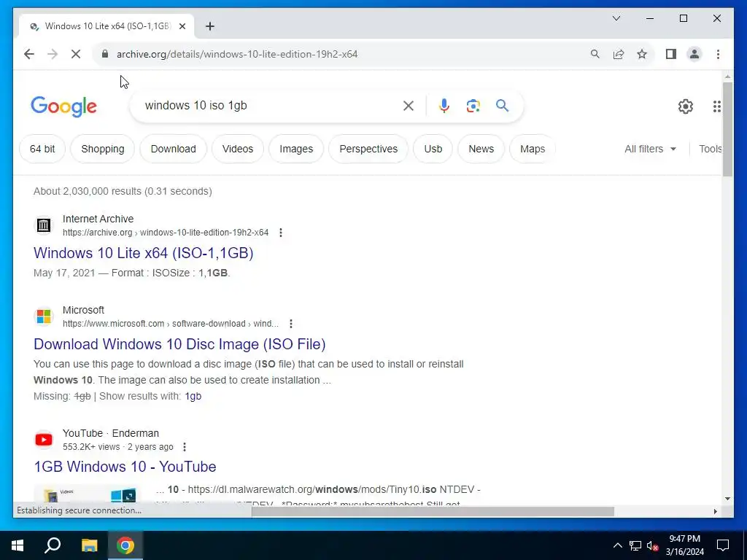Click inside the Google search input
This screenshot has height=560, width=747.
(x=269, y=106)
